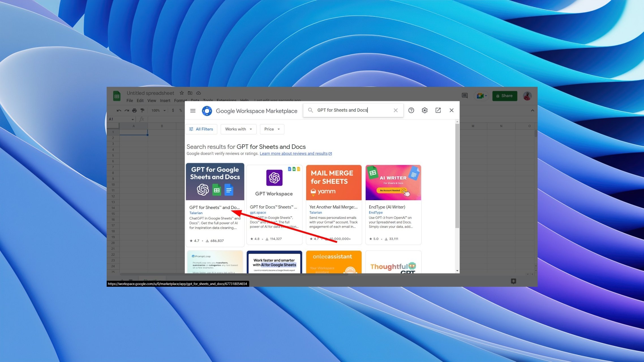Click the Marketplace scrollbar down arrow
644x362 pixels.
pyautogui.click(x=457, y=271)
